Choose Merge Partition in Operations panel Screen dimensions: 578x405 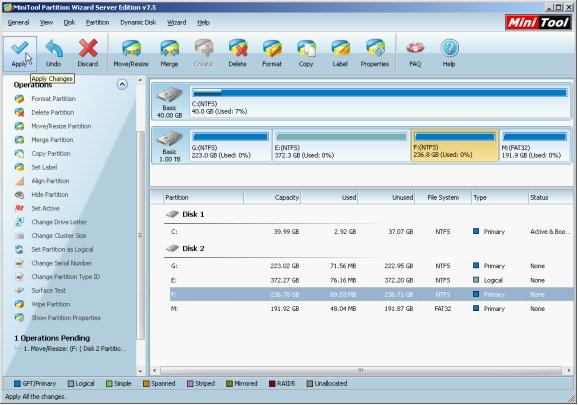[x=52, y=140]
